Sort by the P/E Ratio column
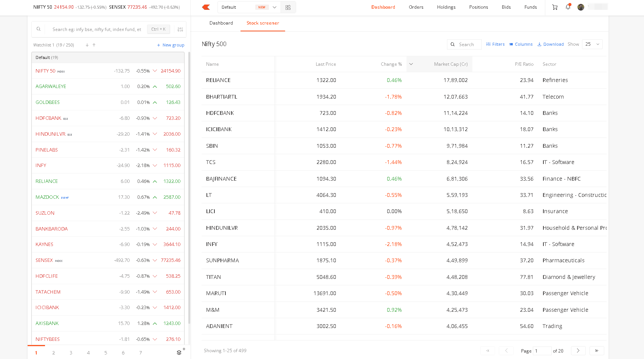The image size is (644, 359). click(524, 64)
